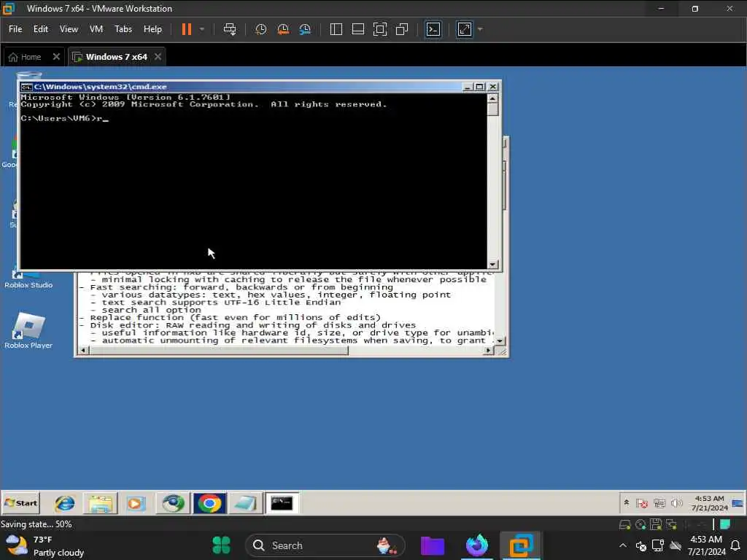The height and width of the screenshot is (560, 747).
Task: Open the host Windows Start button
Action: tap(221, 545)
